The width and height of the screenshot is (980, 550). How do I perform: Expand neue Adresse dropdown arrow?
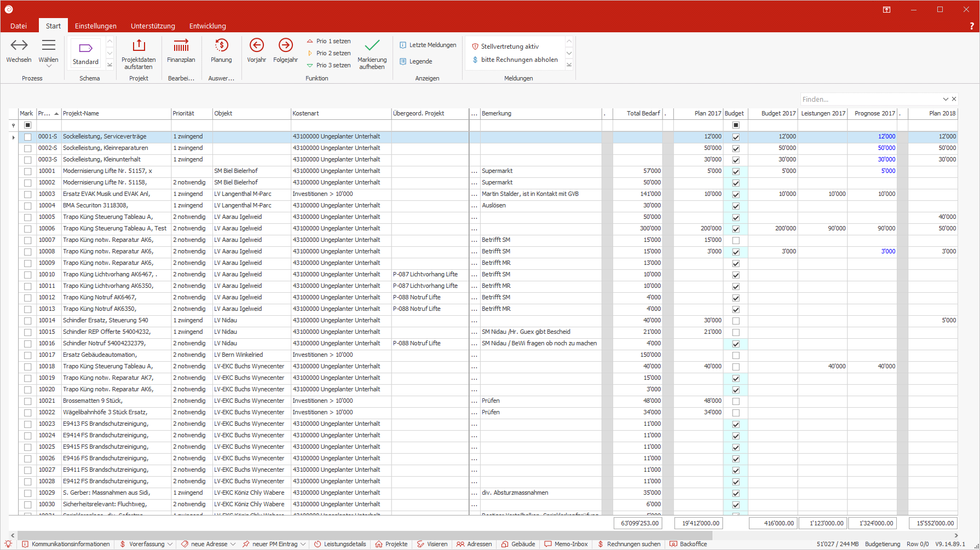233,544
